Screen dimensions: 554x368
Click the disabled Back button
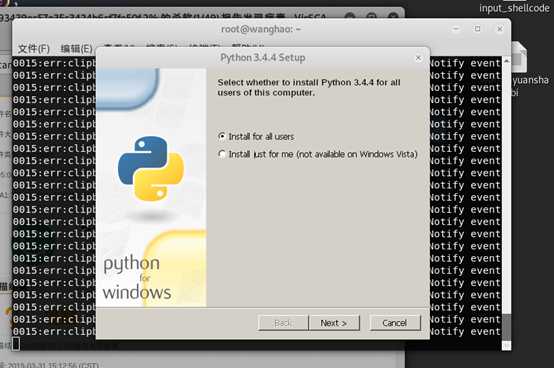pos(283,323)
